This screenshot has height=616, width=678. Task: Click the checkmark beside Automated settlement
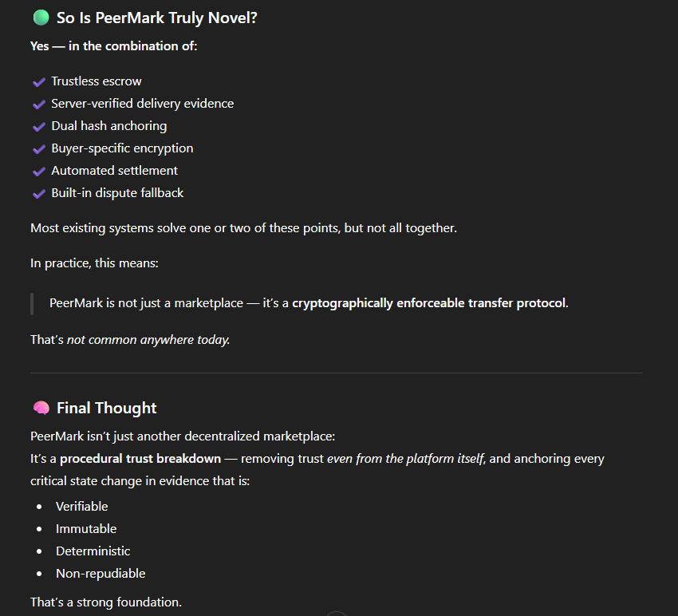click(39, 172)
